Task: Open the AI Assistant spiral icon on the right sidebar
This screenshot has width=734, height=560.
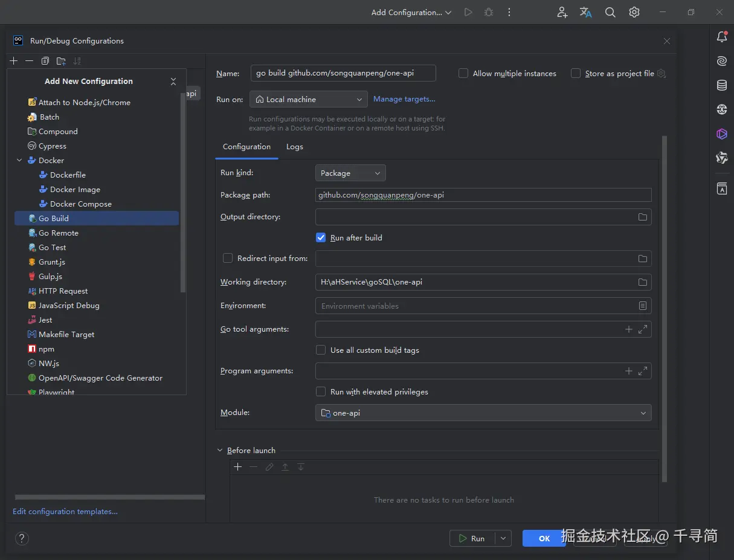Action: tap(722, 61)
